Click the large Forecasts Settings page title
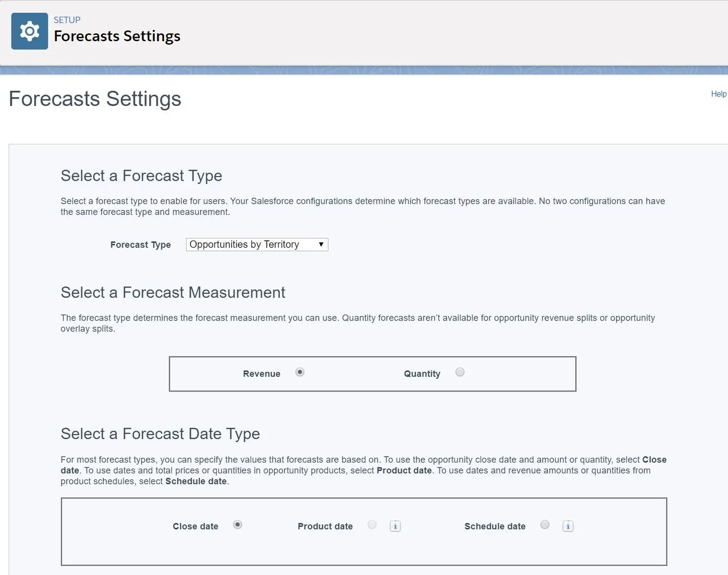This screenshot has height=575, width=728. point(95,99)
